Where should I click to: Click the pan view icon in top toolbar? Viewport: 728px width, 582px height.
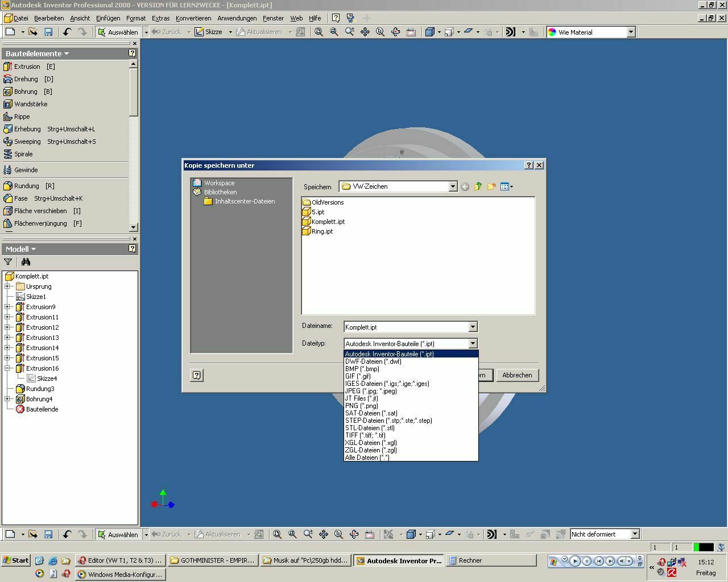pyautogui.click(x=365, y=32)
